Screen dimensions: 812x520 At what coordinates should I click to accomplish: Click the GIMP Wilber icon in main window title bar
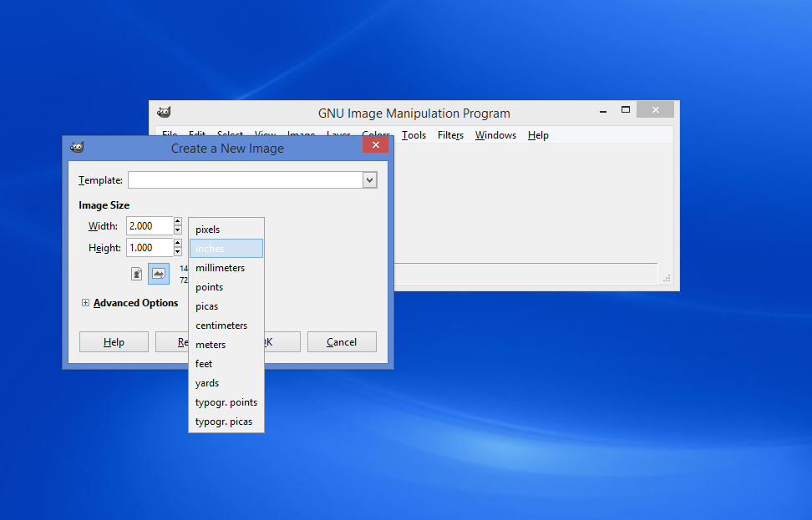[x=165, y=112]
